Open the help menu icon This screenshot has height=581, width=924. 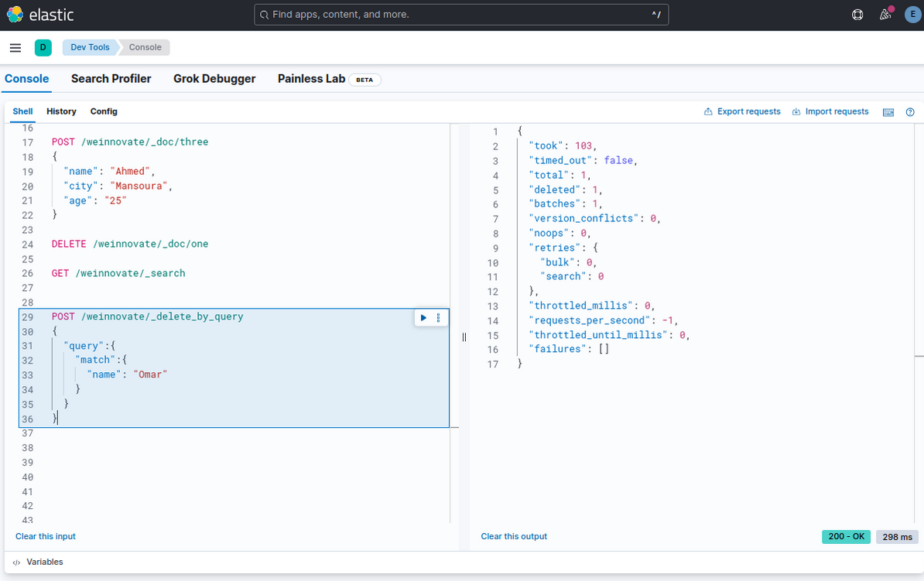click(x=857, y=15)
